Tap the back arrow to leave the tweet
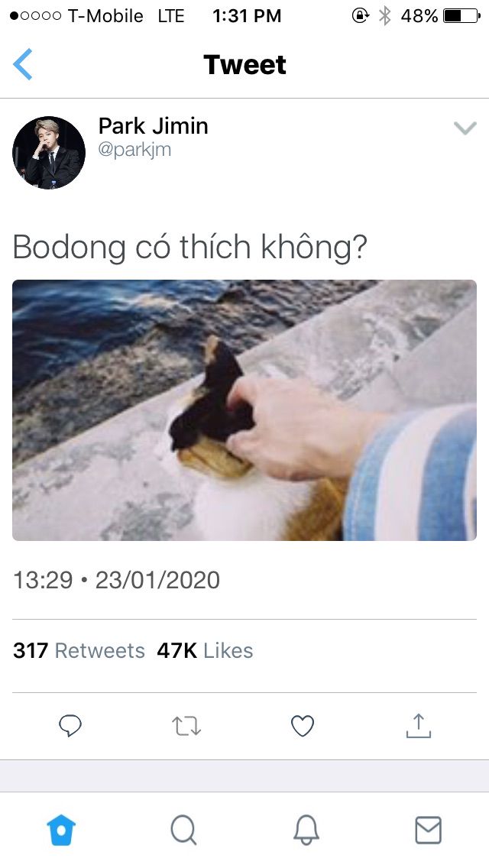This screenshot has width=489, height=868. [x=23, y=64]
